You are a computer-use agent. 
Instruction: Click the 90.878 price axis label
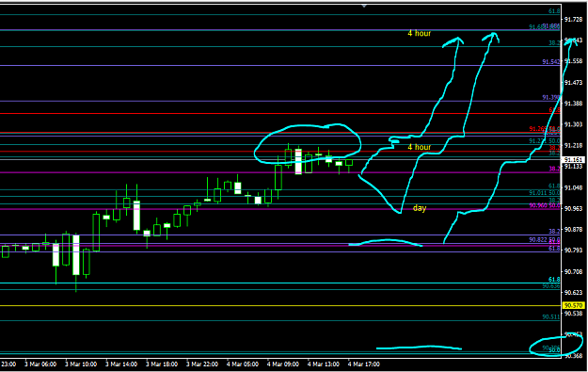573,230
